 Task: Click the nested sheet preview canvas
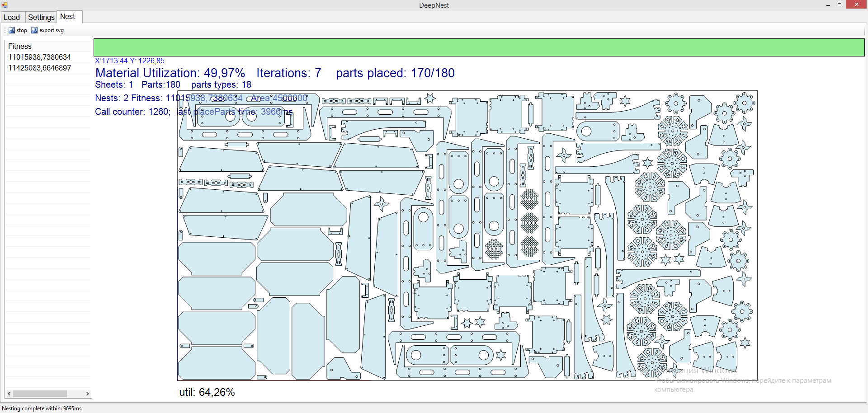coord(467,235)
